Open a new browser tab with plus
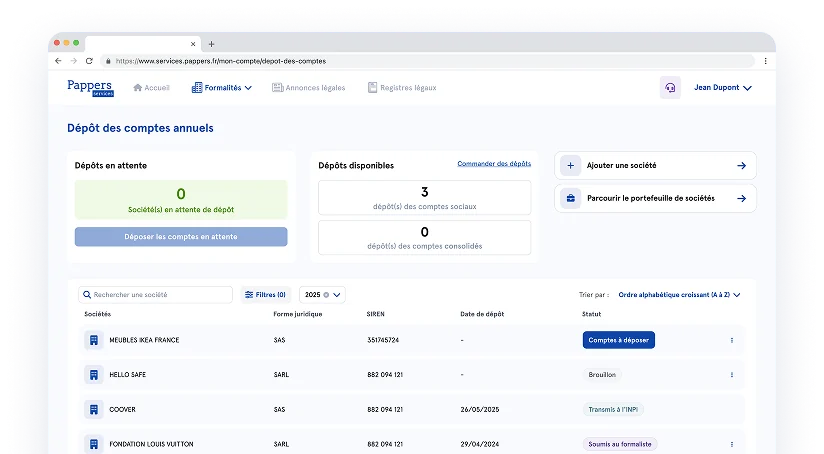The width and height of the screenshot is (824, 454). [x=211, y=44]
